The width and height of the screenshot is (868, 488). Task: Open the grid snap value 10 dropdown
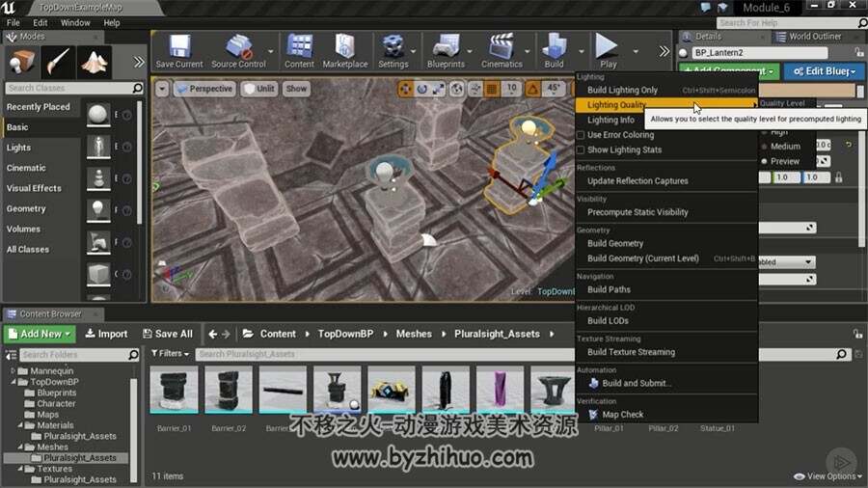coord(511,89)
